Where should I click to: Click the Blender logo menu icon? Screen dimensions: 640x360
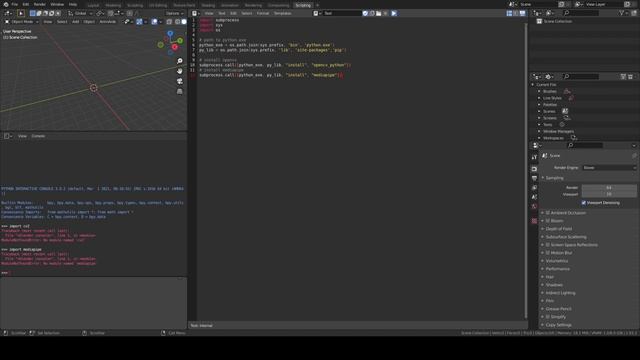(x=6, y=4)
